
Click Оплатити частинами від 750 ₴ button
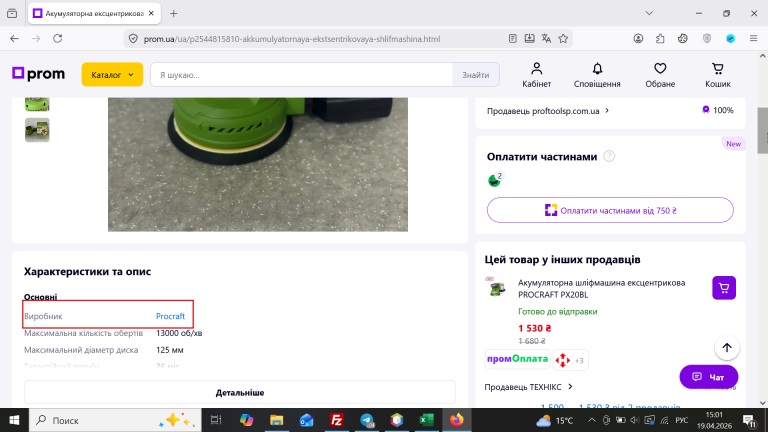pos(610,210)
